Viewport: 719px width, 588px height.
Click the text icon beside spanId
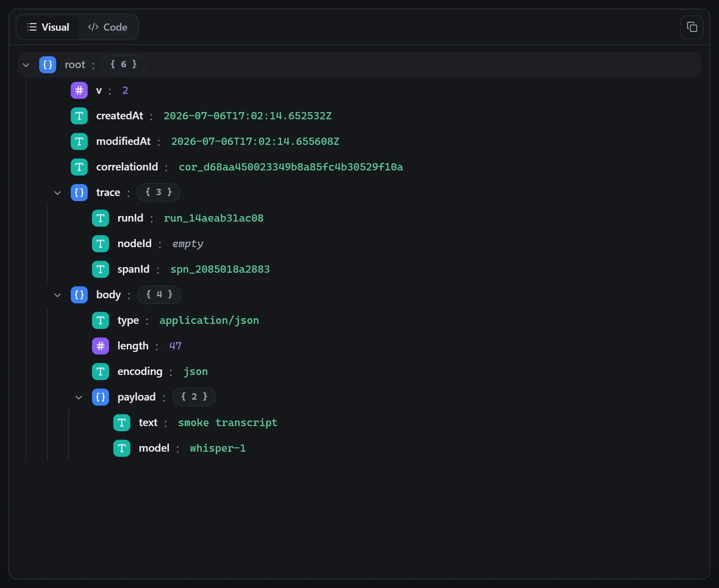click(x=101, y=269)
